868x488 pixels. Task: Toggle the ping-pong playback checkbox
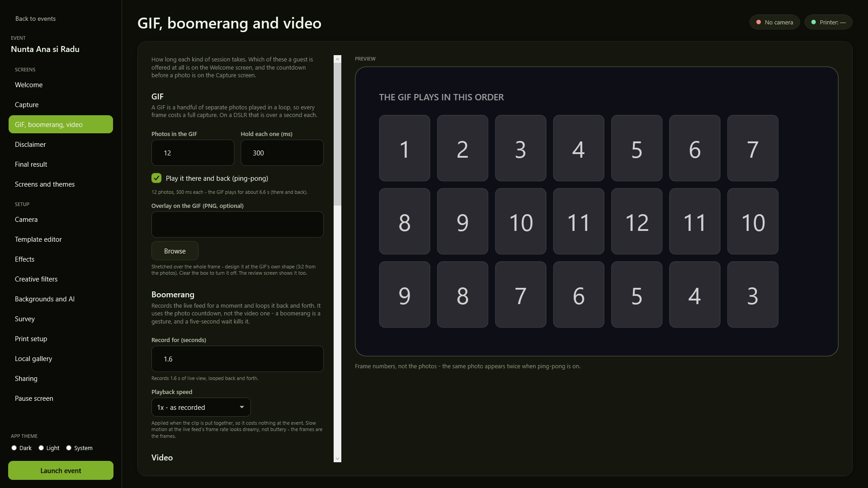[156, 178]
